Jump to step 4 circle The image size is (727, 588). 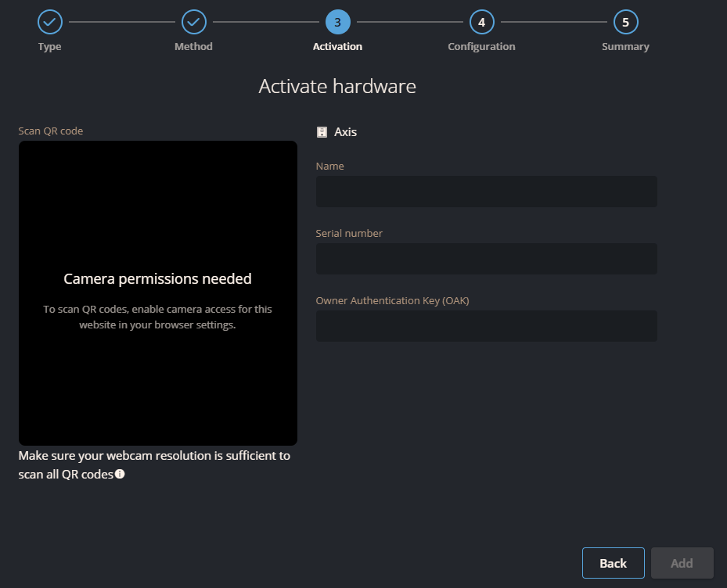481,22
